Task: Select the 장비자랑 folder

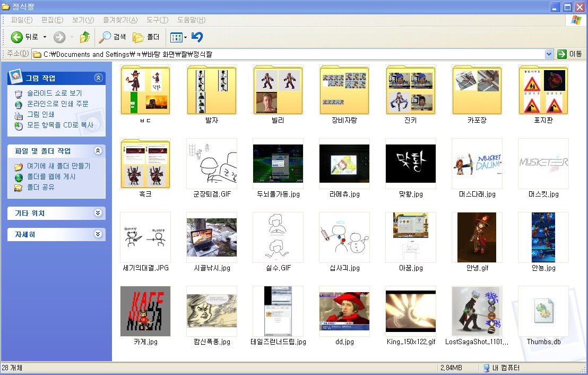Action: [344, 90]
